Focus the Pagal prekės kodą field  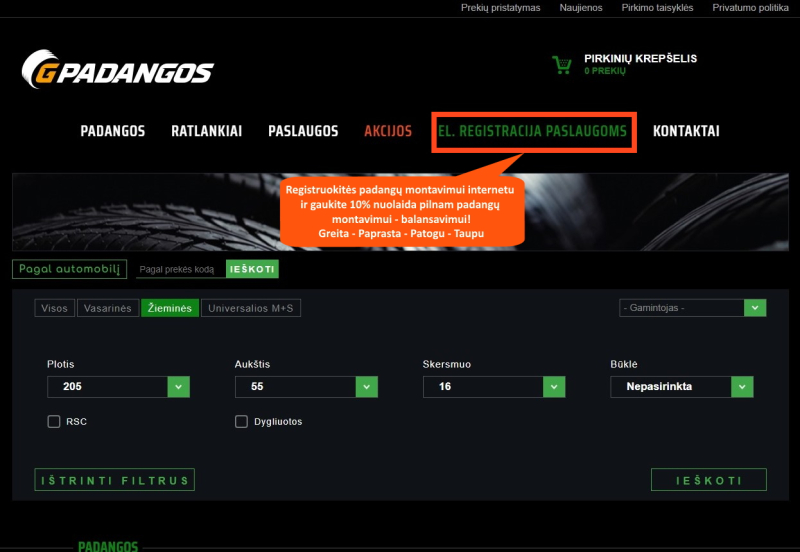pos(181,269)
